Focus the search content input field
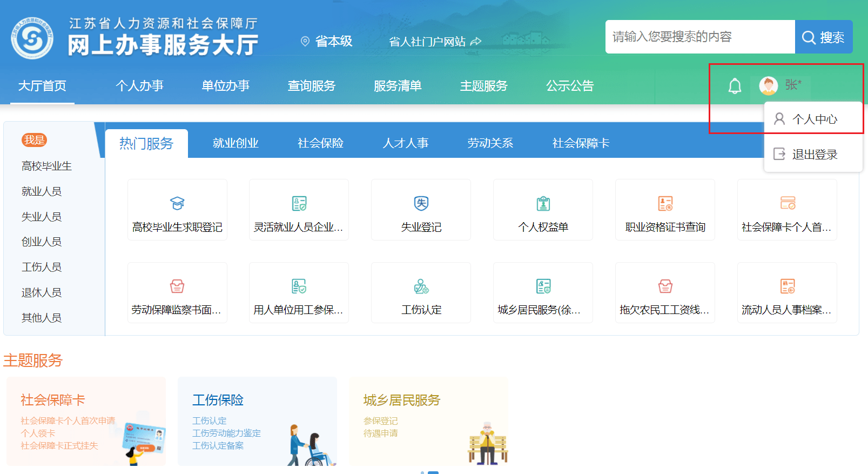The height and width of the screenshot is (474, 868). (x=699, y=37)
